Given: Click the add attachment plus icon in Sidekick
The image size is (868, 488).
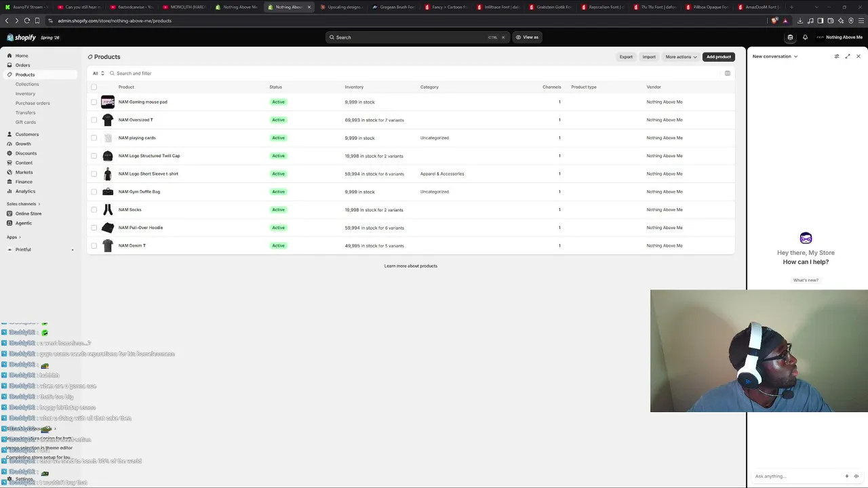Looking at the screenshot, I should (846, 476).
